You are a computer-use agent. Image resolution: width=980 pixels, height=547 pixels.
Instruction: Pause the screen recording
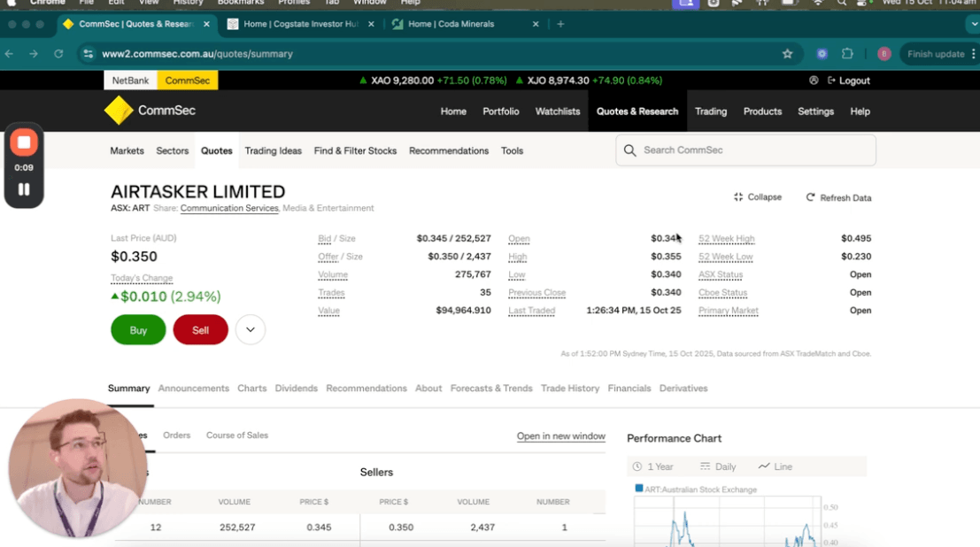24,189
